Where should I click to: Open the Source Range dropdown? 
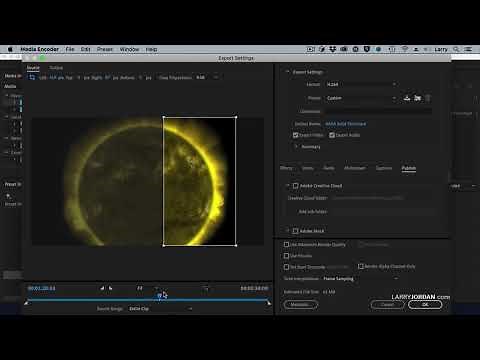pos(161,309)
